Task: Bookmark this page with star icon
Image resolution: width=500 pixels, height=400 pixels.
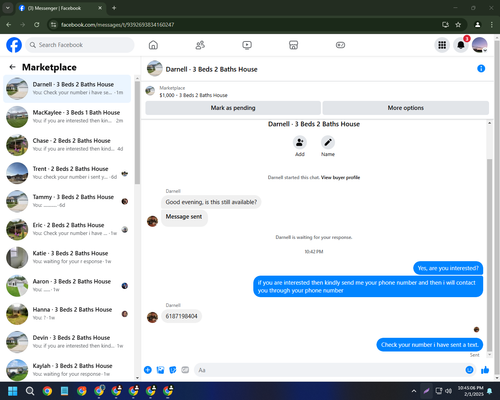Action: coord(458,25)
